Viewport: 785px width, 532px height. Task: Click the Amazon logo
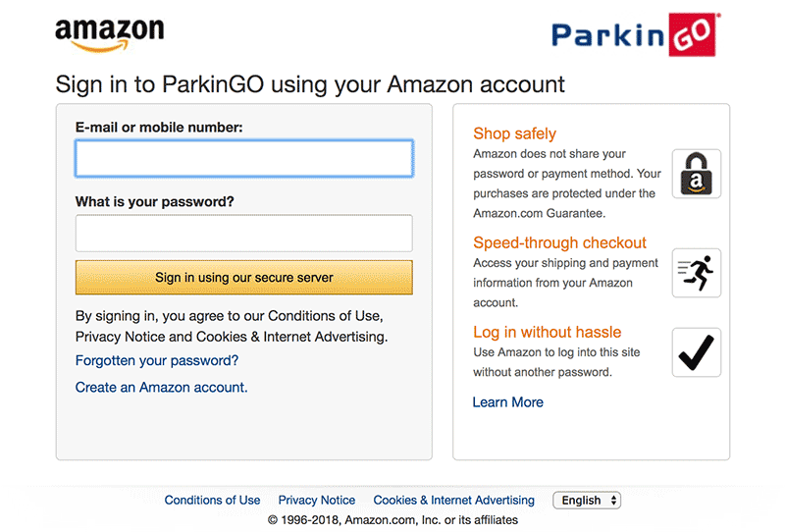pos(109,33)
